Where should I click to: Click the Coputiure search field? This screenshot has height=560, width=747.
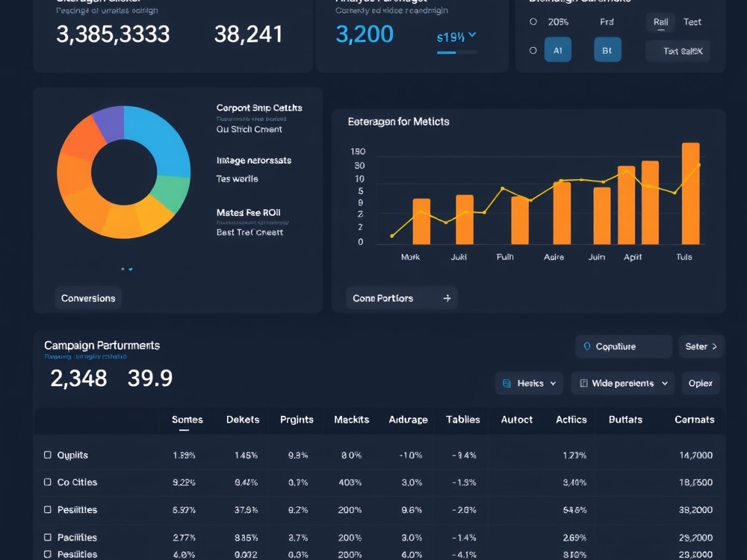click(x=624, y=346)
